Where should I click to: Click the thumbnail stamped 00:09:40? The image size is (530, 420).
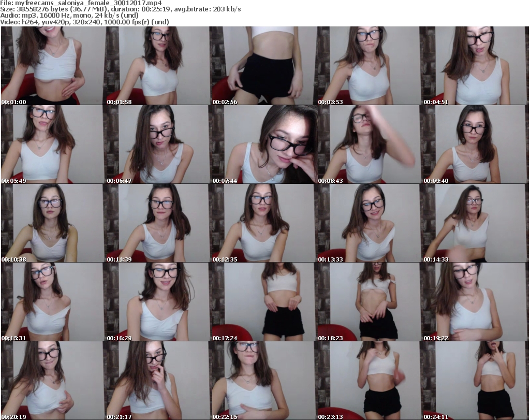[475, 144]
